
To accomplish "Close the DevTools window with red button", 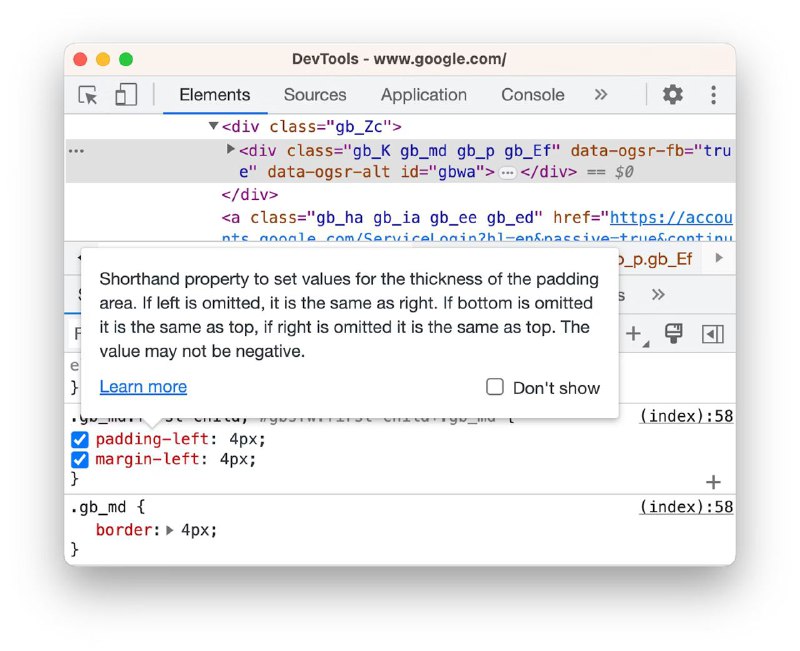I will tap(80, 59).
